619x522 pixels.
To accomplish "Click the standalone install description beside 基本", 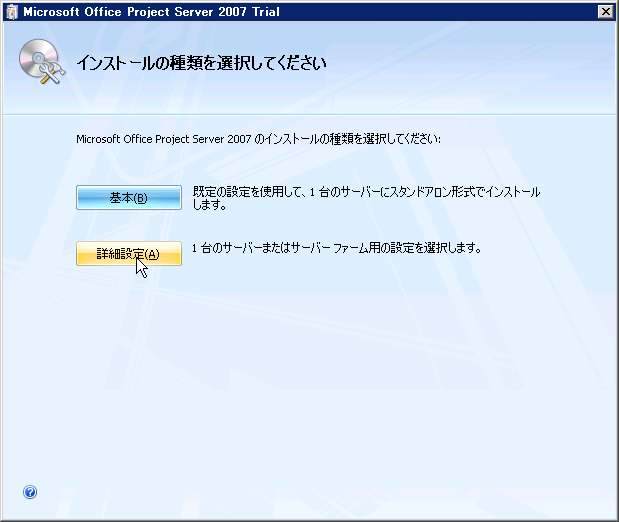I will click(366, 191).
